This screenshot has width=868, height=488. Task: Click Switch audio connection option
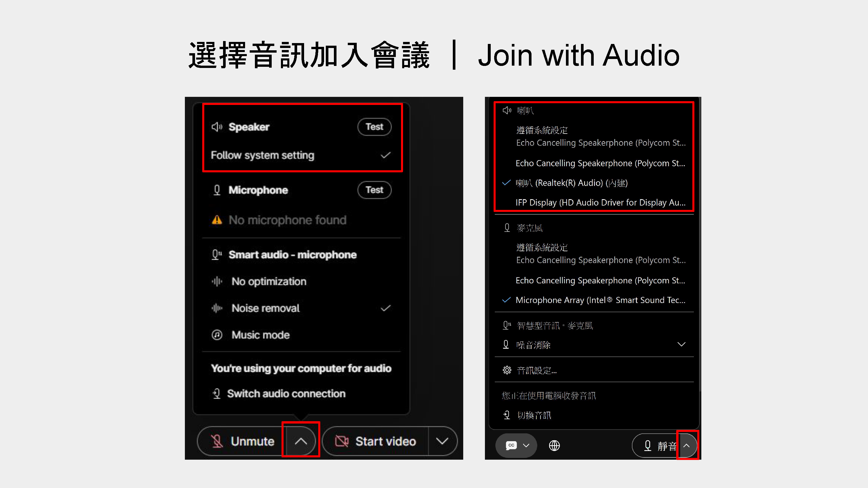click(286, 393)
